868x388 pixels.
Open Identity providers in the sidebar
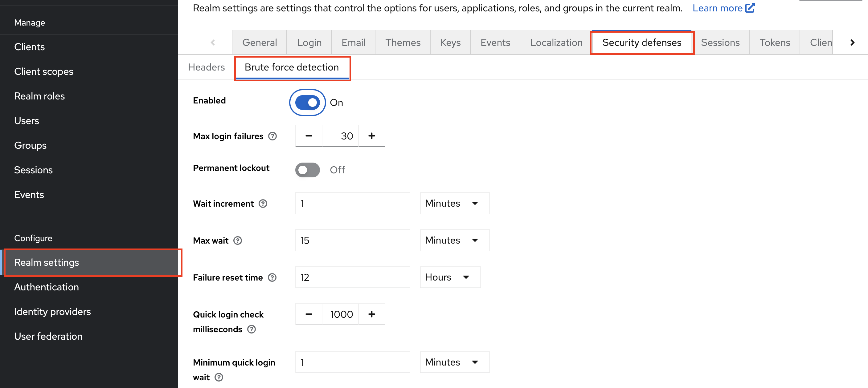pos(89,311)
